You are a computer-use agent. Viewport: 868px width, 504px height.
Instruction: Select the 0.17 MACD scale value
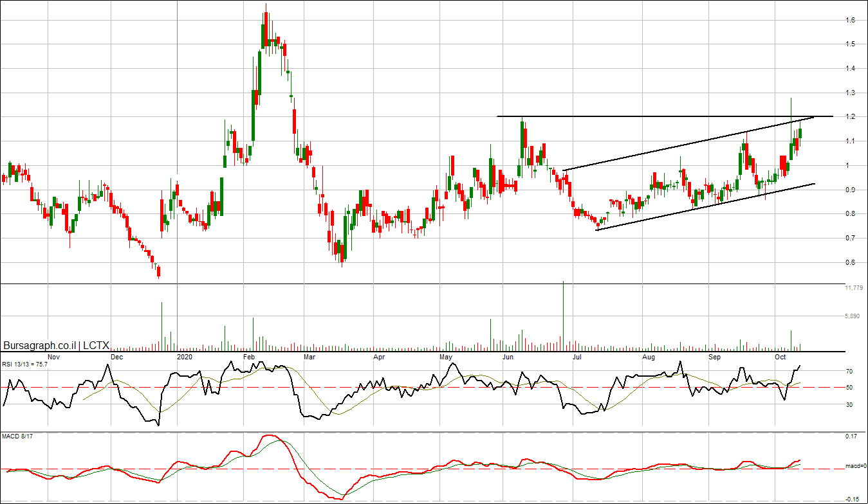[851, 437]
